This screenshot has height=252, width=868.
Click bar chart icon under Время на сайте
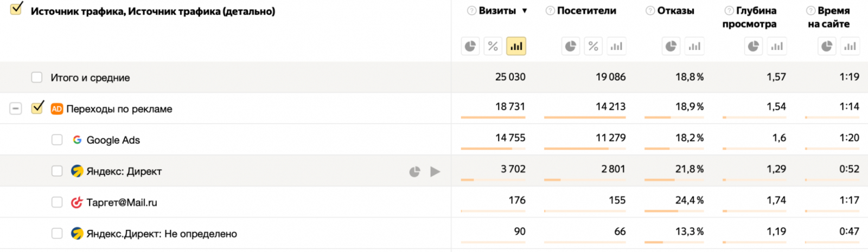[x=850, y=47]
